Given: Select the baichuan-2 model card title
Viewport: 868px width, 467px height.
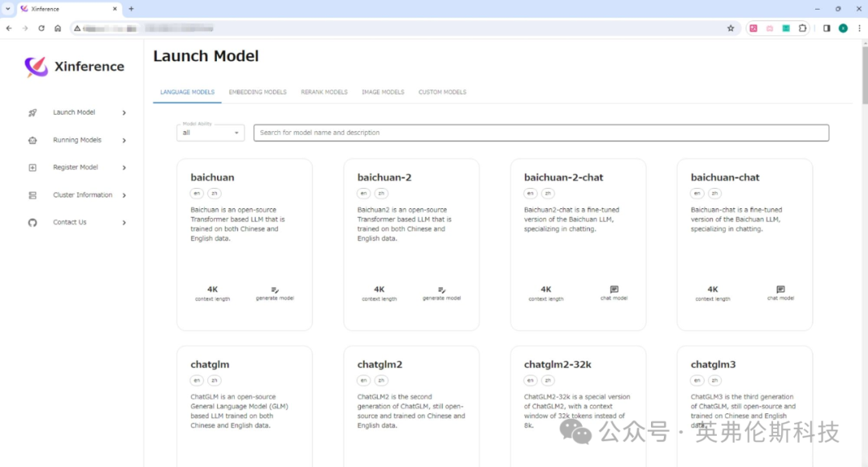Looking at the screenshot, I should click(384, 178).
